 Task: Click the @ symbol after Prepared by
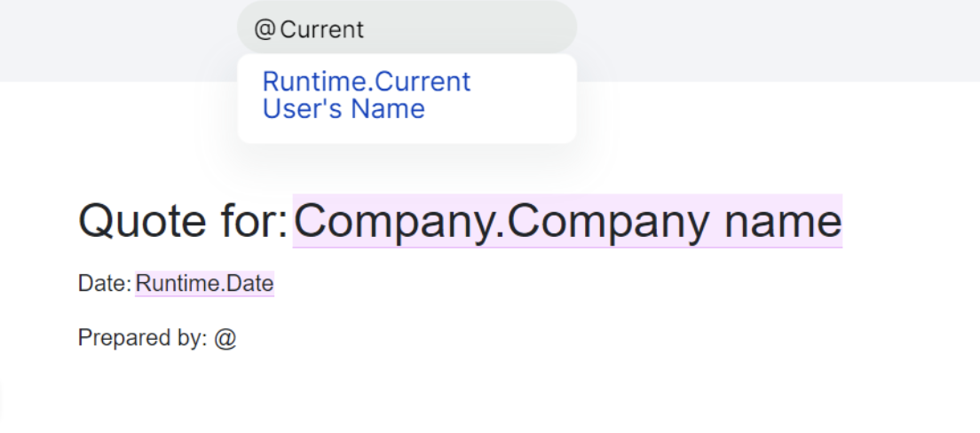(225, 338)
